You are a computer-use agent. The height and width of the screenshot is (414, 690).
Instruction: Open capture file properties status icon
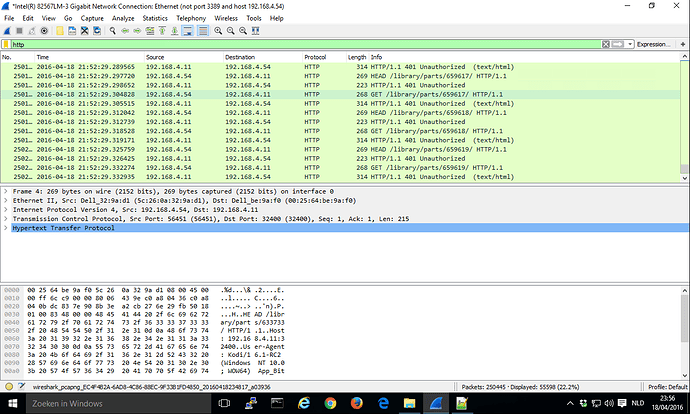[x=21, y=387]
